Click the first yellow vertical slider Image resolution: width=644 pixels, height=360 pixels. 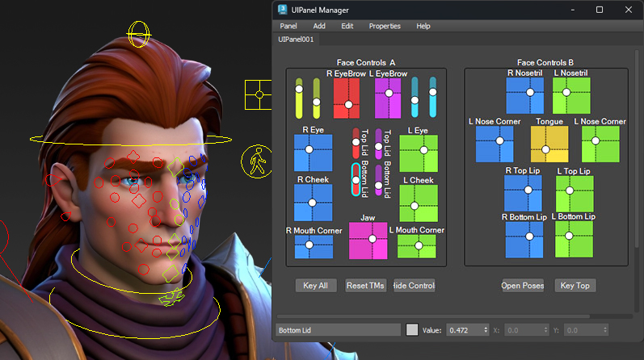coord(299,98)
